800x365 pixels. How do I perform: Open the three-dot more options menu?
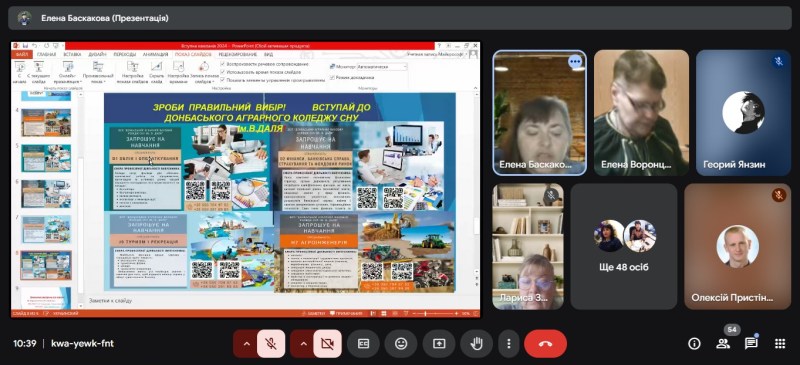coord(508,344)
